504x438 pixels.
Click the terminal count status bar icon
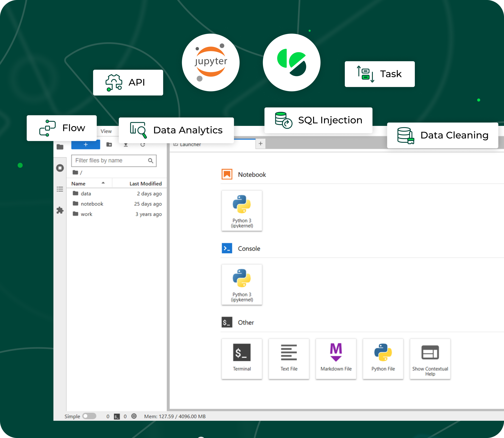tap(117, 416)
